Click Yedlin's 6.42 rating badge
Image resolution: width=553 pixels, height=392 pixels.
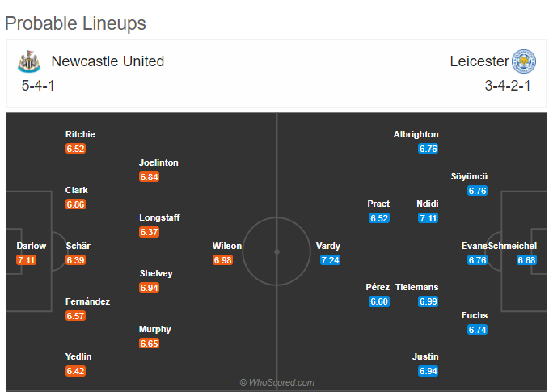click(75, 371)
